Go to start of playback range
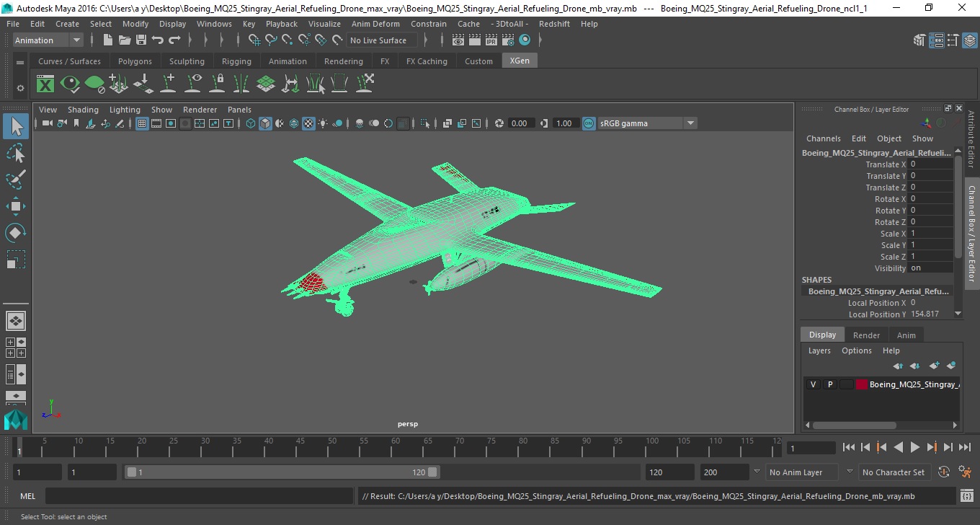The height and width of the screenshot is (525, 980). tap(849, 447)
